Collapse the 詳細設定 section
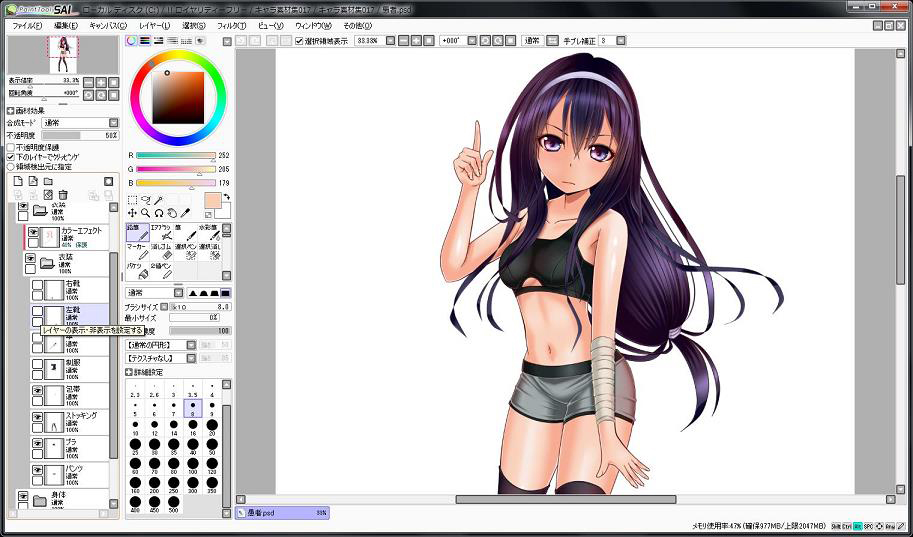 point(129,370)
